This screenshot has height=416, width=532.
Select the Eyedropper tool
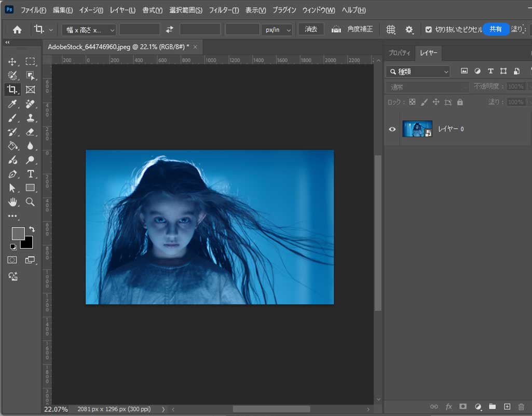[x=12, y=104]
